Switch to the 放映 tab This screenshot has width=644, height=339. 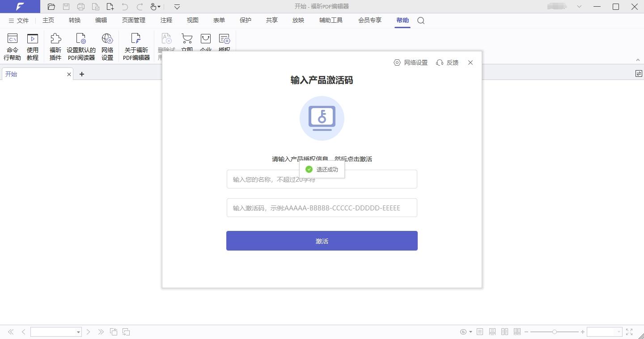[x=298, y=20]
